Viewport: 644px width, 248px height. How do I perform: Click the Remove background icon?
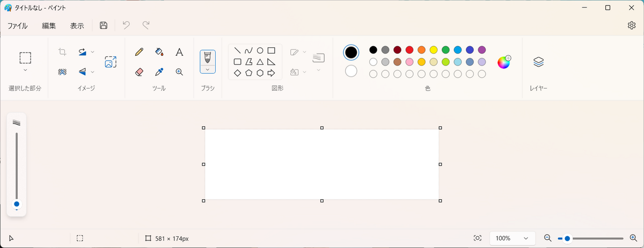(62, 71)
